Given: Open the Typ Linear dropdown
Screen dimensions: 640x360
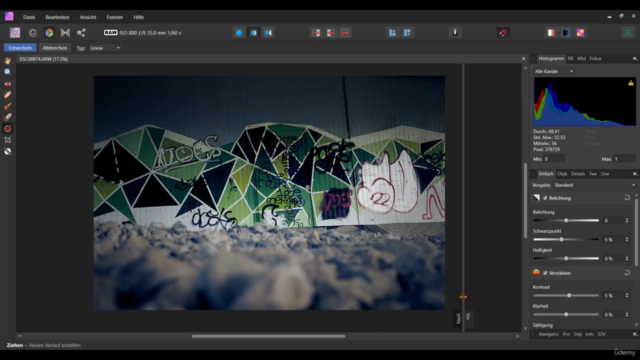Looking at the screenshot, I should 104,48.
